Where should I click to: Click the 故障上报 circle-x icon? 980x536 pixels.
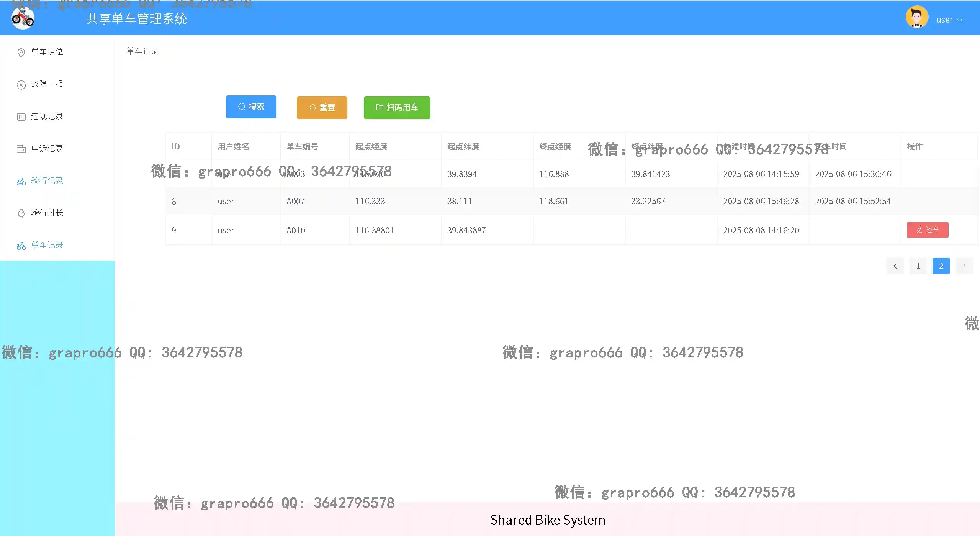point(21,85)
